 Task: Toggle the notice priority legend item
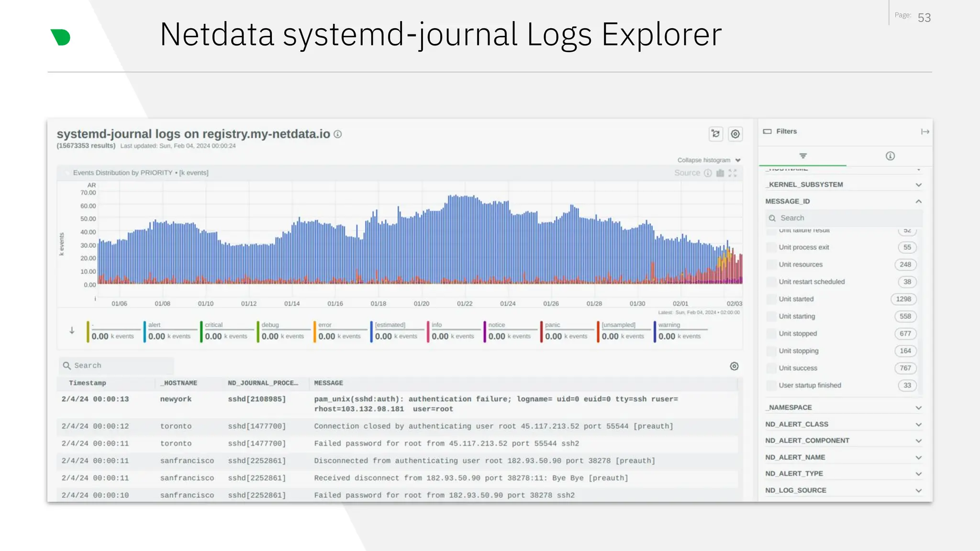510,331
